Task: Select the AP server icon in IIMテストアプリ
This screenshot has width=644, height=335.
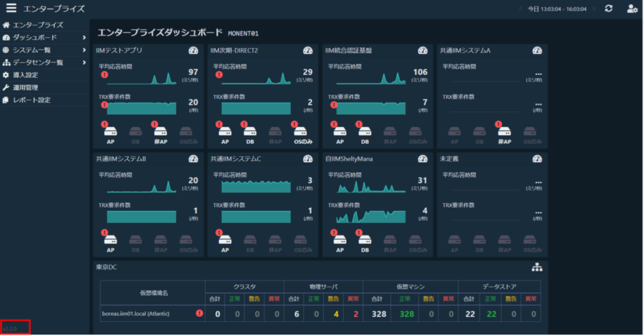Action: coord(110,132)
